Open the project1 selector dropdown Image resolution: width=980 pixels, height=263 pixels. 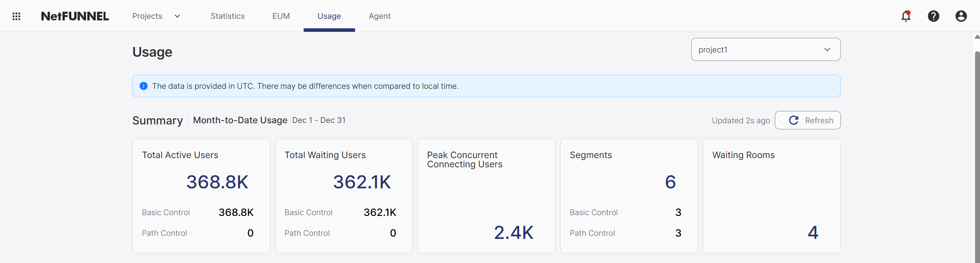click(x=766, y=49)
